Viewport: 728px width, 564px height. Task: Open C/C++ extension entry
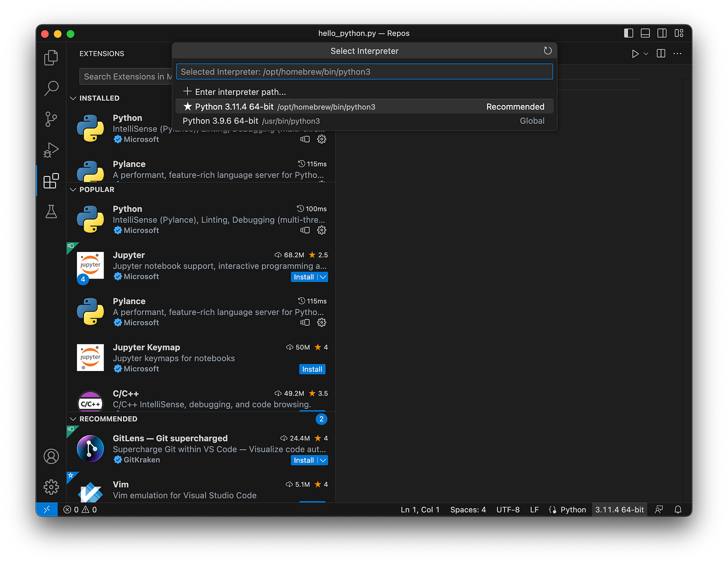[x=201, y=399]
